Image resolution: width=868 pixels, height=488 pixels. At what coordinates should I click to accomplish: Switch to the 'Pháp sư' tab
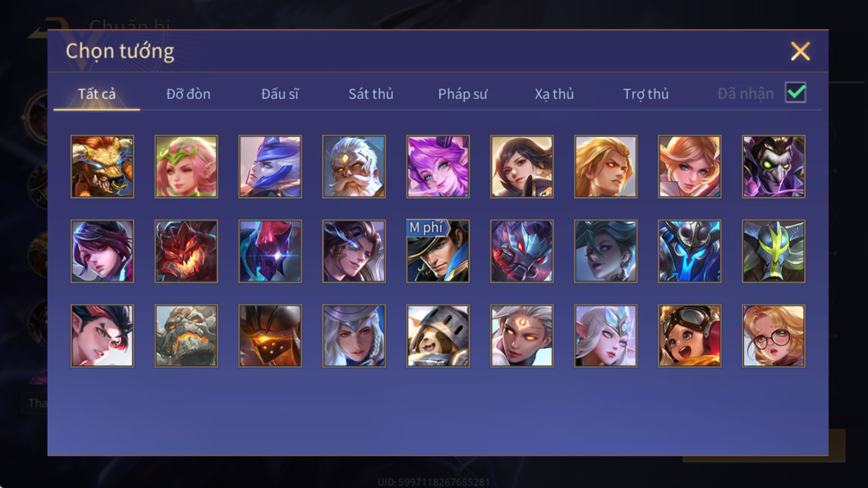462,94
